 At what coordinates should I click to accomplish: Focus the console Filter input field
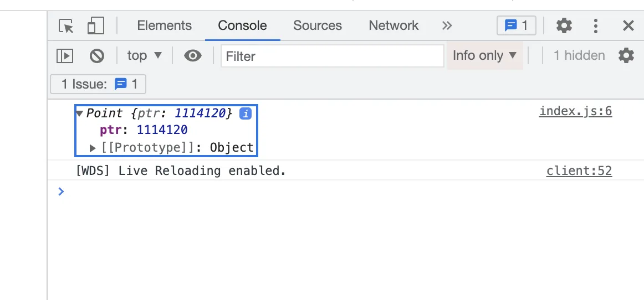333,56
